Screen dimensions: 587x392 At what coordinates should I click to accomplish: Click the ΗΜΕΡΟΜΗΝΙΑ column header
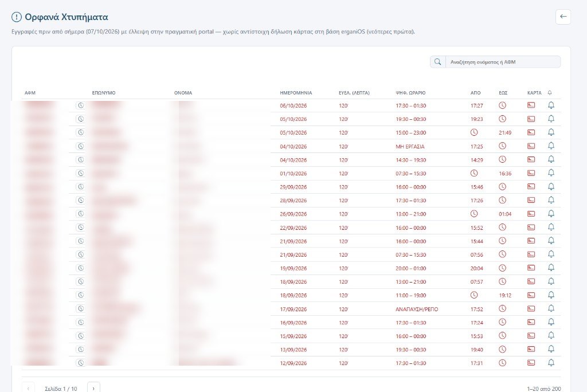296,93
